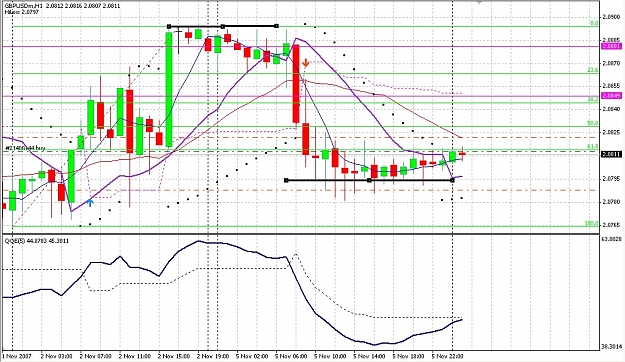625x362 pixels.
Task: Click 2.0900 on the price scale
Action: [x=612, y=17]
